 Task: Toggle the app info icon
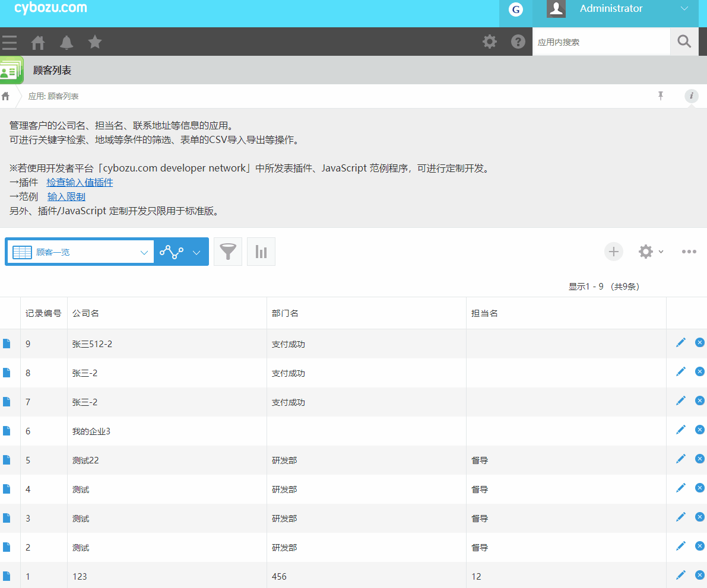point(691,96)
